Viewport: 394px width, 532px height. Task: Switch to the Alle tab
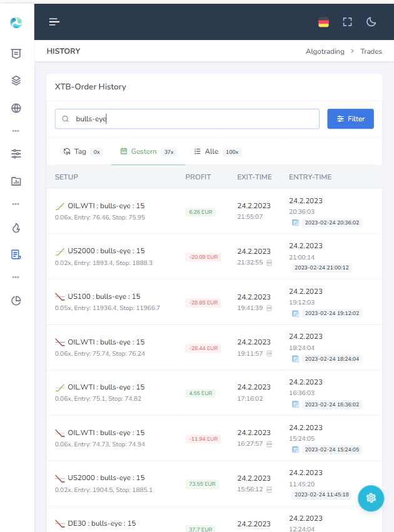click(217, 152)
